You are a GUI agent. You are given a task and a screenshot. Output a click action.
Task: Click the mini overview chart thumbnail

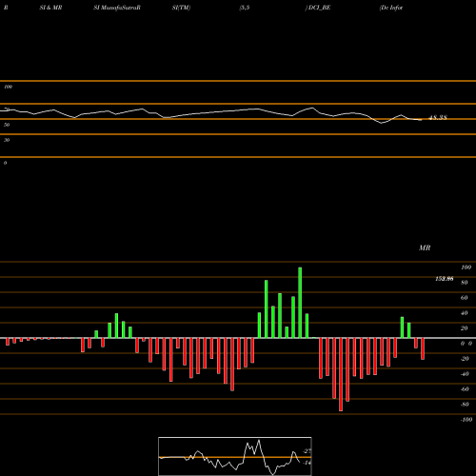tap(235, 456)
